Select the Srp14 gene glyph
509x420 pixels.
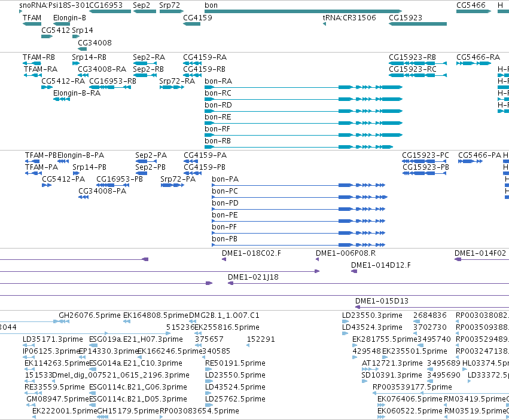coord(75,36)
